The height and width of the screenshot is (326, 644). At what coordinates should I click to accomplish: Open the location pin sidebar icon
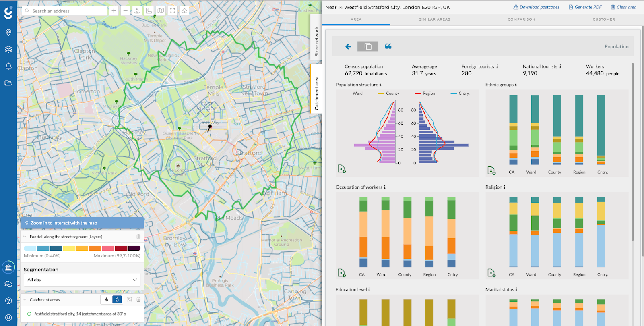[8, 33]
